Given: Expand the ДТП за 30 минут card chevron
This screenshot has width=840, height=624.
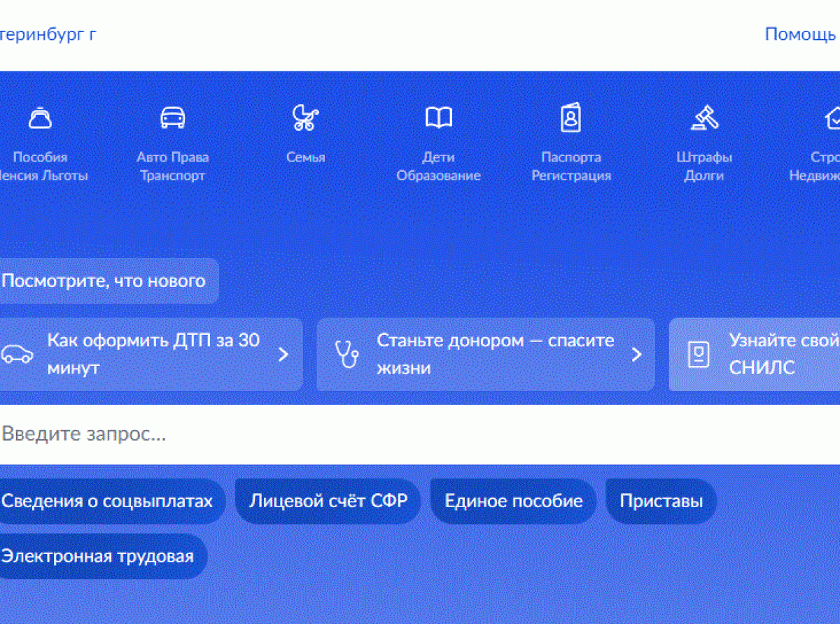Looking at the screenshot, I should point(283,354).
